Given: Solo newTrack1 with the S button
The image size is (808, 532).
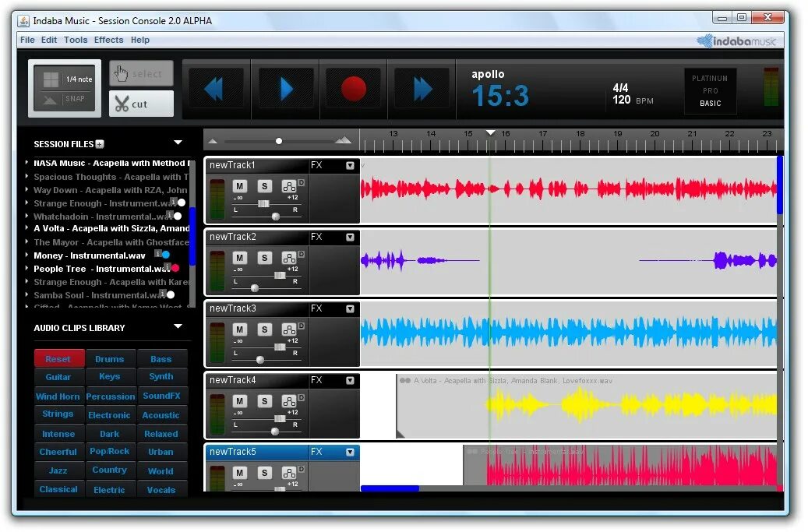Looking at the screenshot, I should point(265,186).
